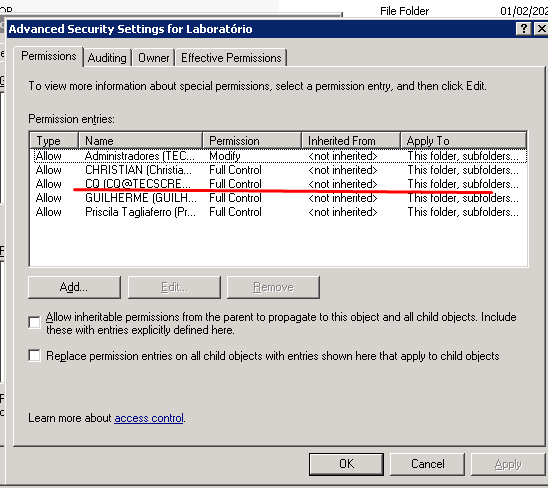The height and width of the screenshot is (488, 548).
Task: Select the CHRISTIAN permission entry
Action: point(278,170)
